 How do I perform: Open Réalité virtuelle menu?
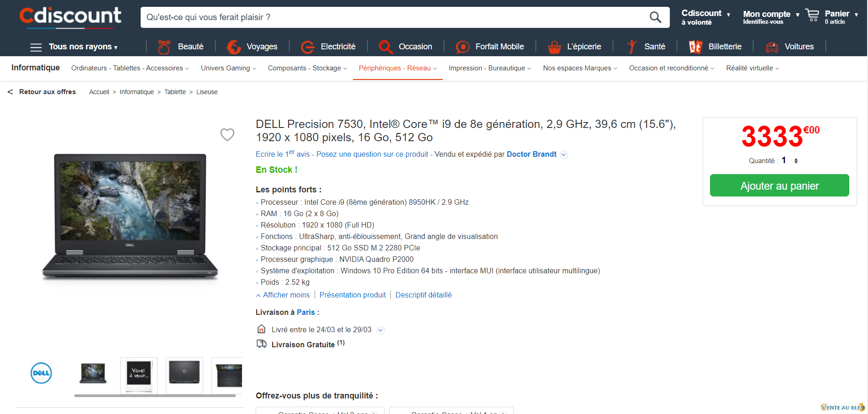click(752, 68)
